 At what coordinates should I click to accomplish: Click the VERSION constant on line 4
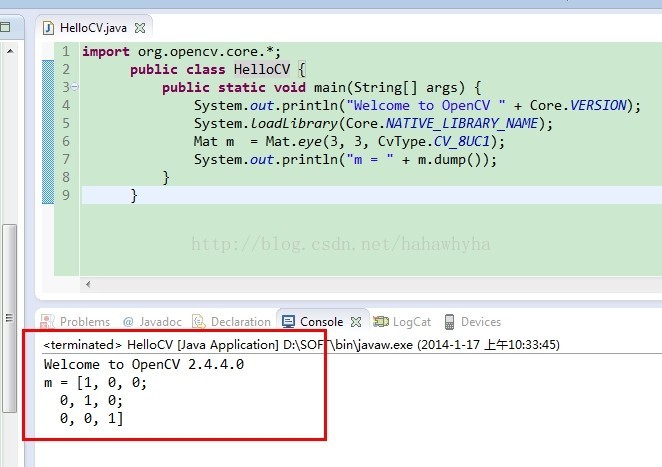(598, 105)
